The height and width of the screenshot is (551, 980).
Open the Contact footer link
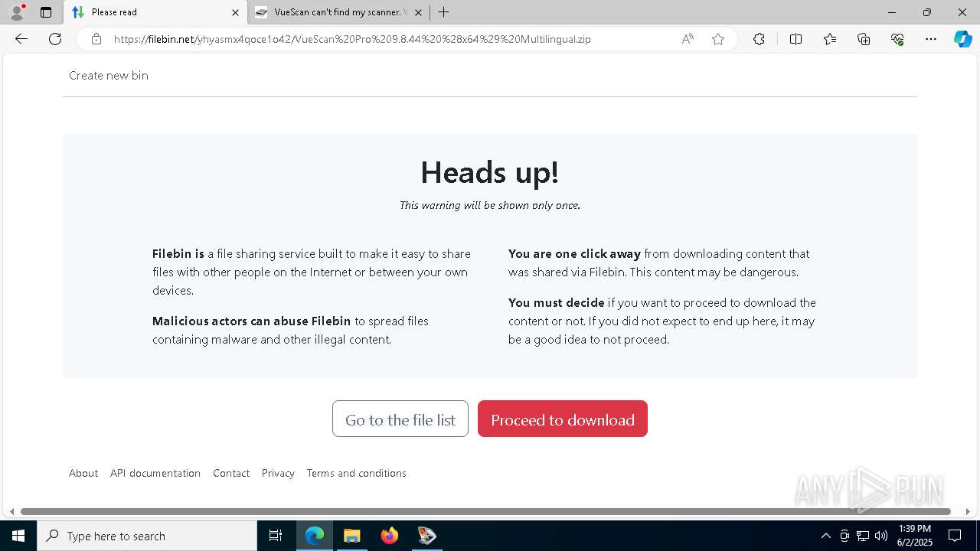(231, 473)
